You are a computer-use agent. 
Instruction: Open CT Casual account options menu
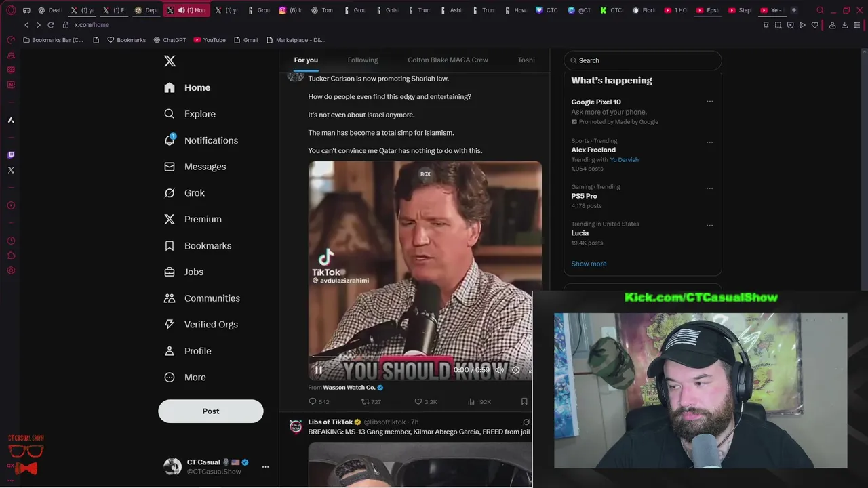265,466
